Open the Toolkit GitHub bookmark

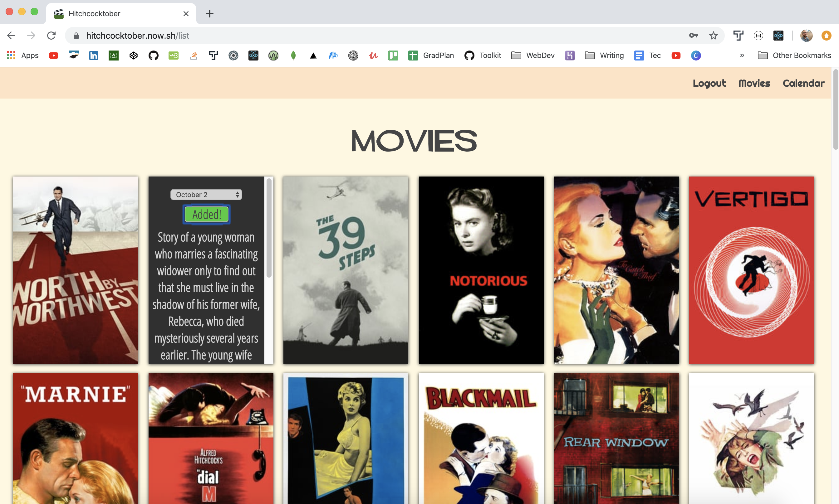[483, 55]
